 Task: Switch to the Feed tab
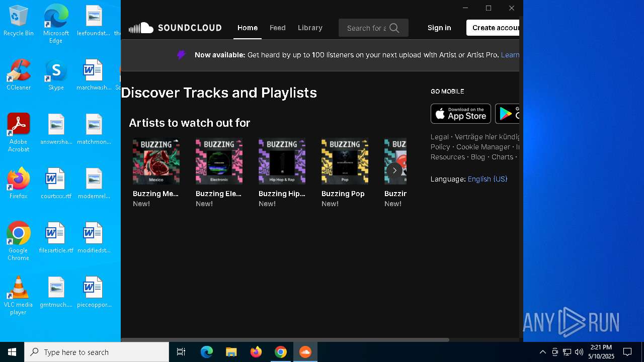point(278,28)
